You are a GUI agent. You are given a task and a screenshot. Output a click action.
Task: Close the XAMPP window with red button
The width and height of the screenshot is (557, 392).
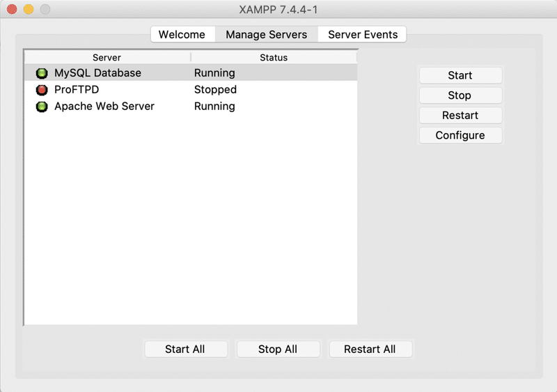tap(12, 9)
